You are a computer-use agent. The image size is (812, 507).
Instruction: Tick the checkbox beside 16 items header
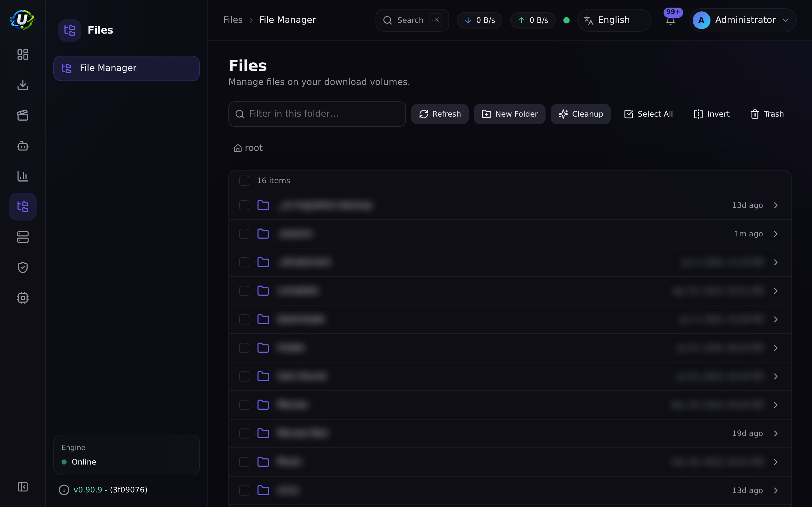(x=244, y=180)
